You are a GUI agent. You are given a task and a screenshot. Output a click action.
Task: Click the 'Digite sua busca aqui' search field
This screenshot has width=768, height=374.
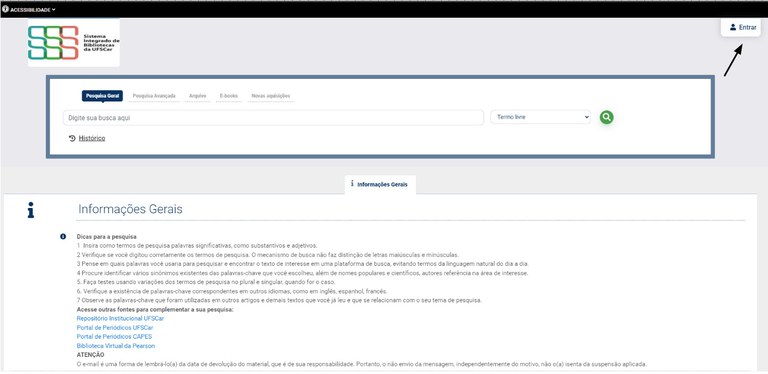273,118
